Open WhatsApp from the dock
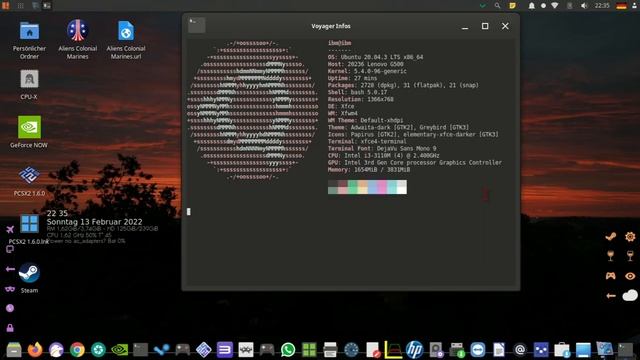This screenshot has height=360, width=640. 288,350
